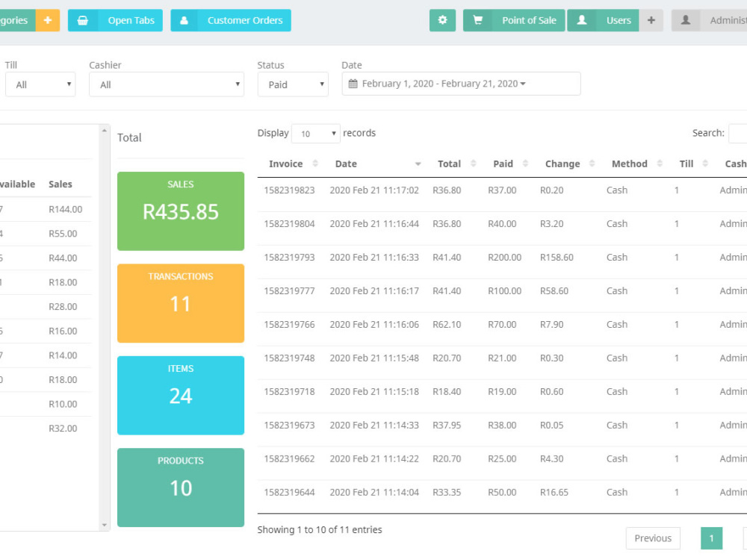Click the paid amount R100.00
747x560 pixels.
click(504, 291)
